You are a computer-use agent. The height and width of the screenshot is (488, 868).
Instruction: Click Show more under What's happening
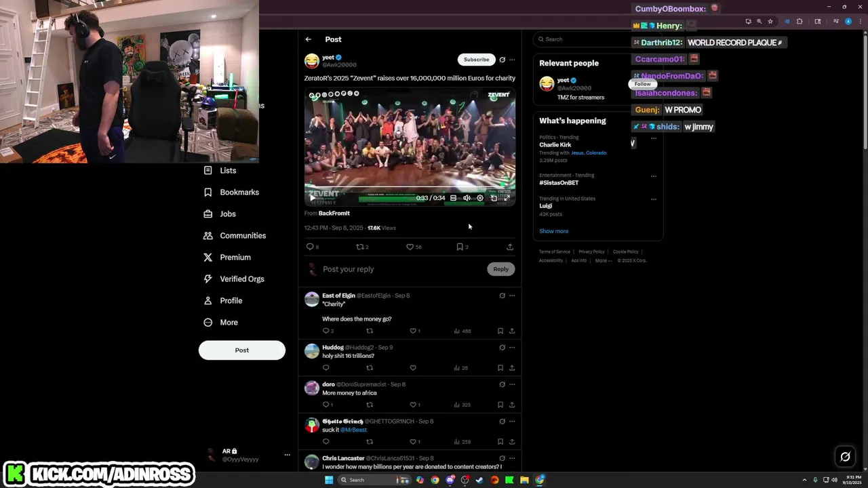tap(554, 231)
